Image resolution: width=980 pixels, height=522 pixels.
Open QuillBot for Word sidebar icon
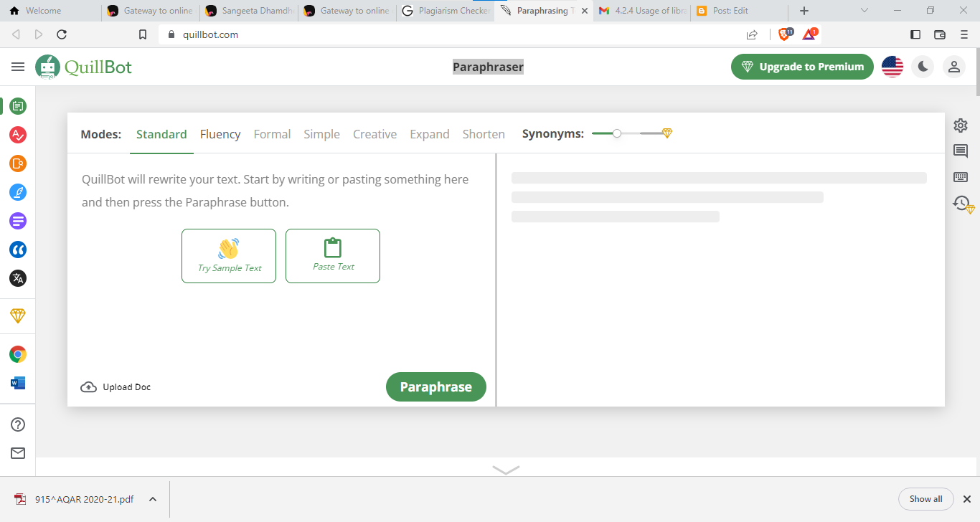[x=18, y=383]
